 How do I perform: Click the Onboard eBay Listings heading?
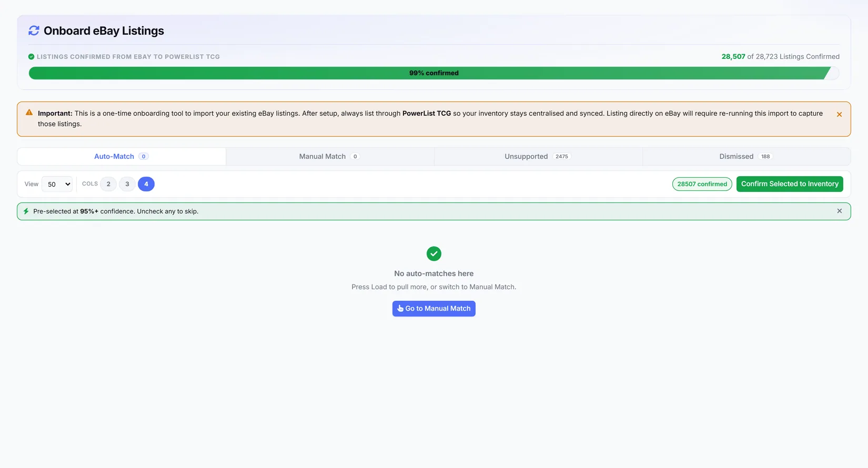(104, 31)
